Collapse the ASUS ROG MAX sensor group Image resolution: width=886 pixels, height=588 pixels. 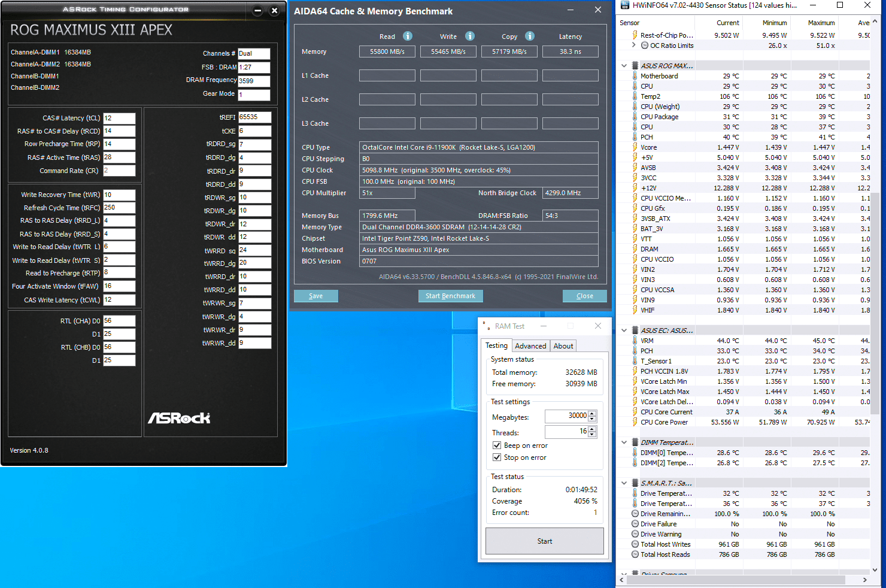[624, 66]
